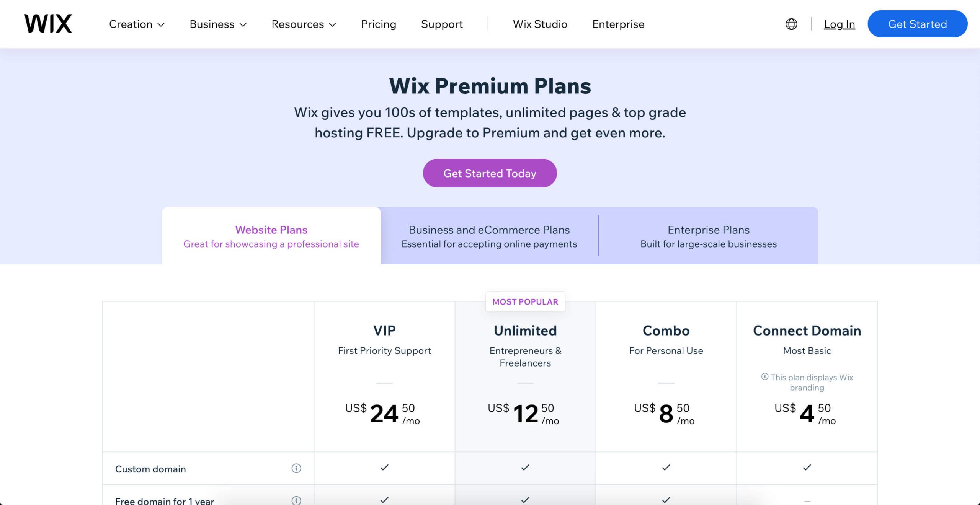Open the Log In link

point(839,24)
